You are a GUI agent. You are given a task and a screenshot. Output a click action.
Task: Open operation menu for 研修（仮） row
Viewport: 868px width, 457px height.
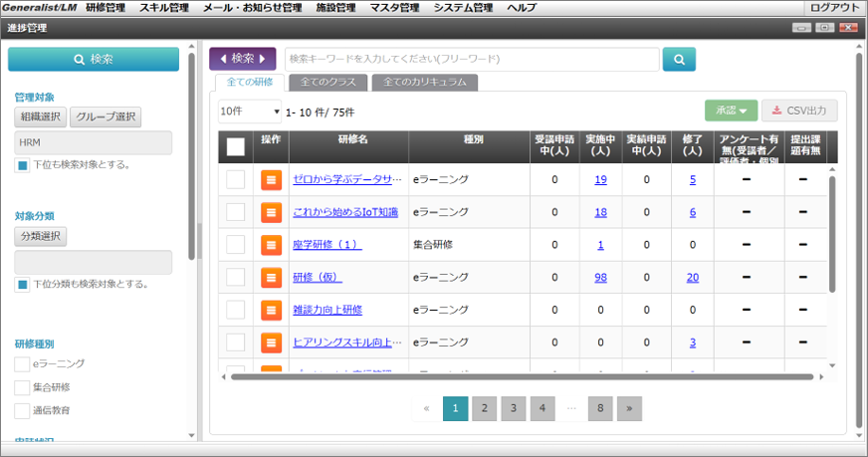[271, 278]
